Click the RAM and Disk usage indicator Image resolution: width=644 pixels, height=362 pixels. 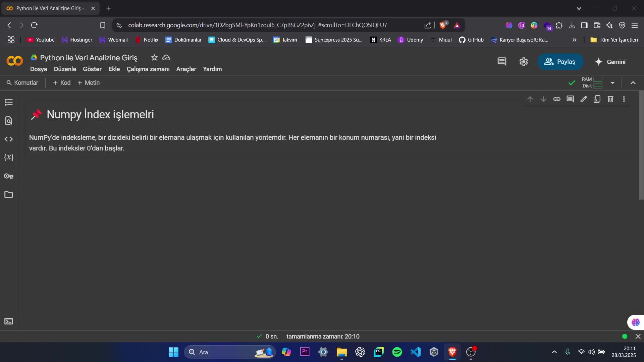click(592, 83)
